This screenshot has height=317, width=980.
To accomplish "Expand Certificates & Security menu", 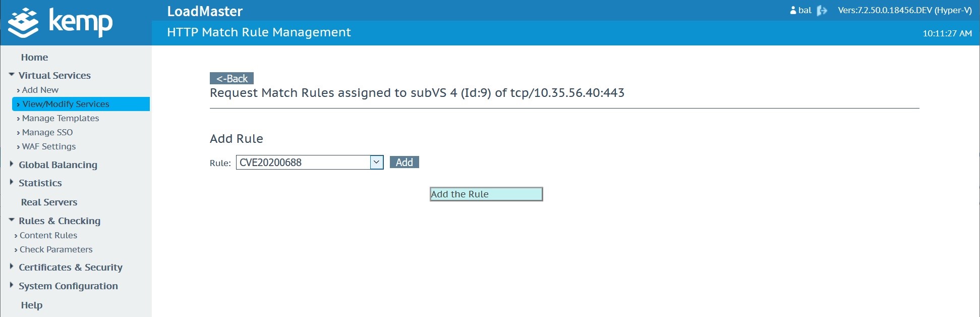I will (12, 267).
